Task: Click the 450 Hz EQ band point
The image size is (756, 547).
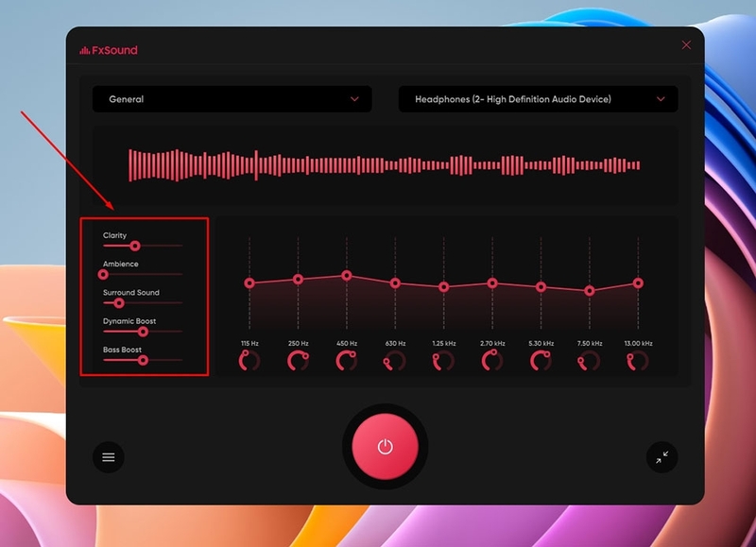Action: click(x=347, y=276)
